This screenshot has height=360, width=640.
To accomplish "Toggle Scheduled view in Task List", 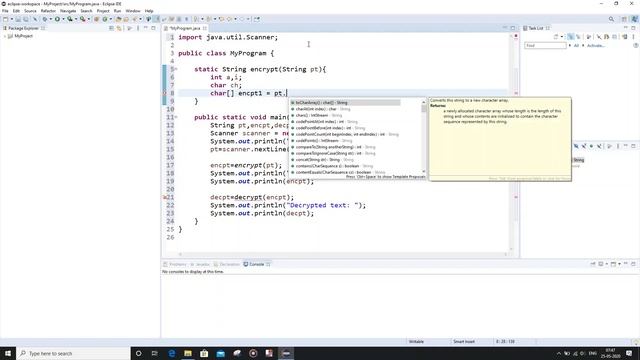I will pyautogui.click(x=578, y=37).
